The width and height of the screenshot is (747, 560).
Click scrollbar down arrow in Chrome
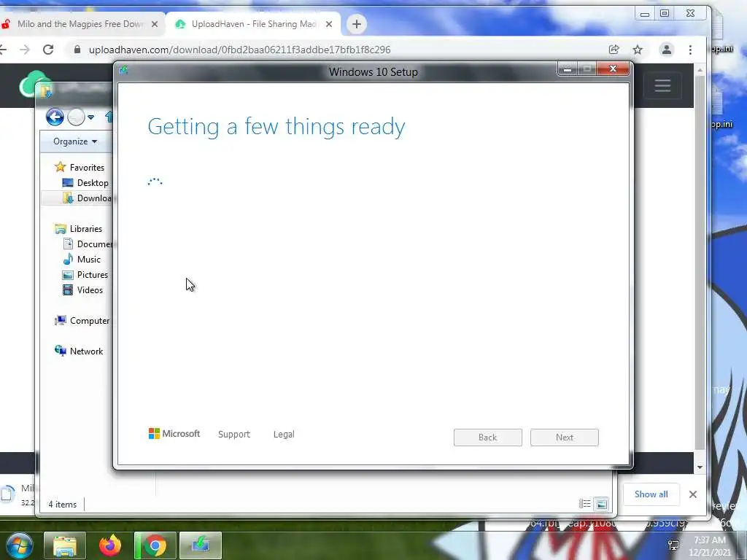click(x=700, y=467)
